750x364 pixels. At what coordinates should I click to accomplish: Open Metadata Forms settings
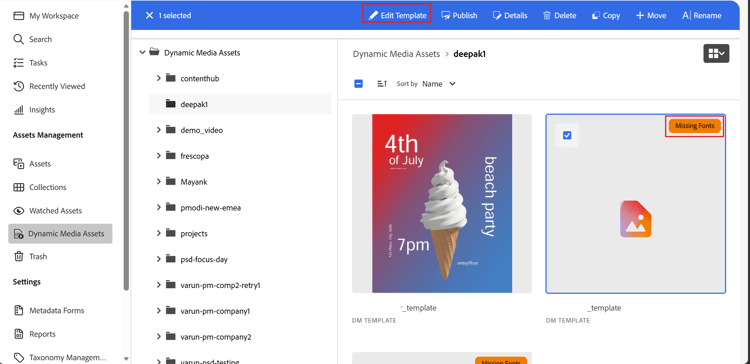[x=48, y=310]
